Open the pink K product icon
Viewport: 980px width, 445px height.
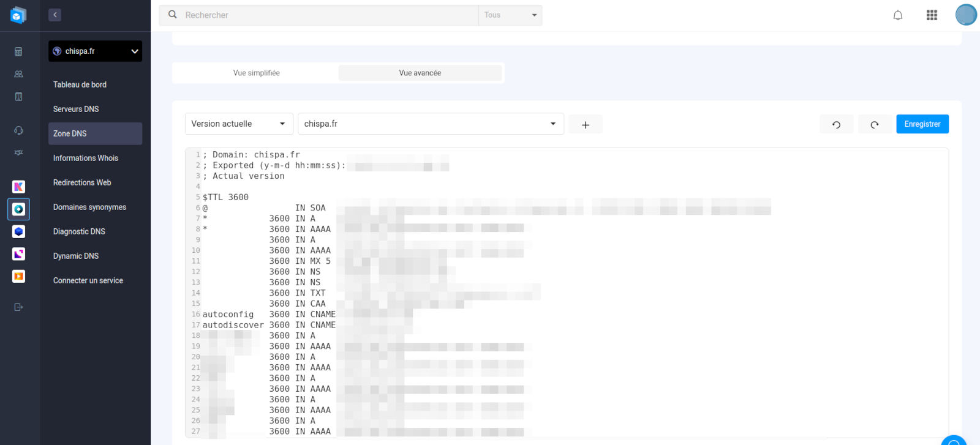[x=18, y=187]
